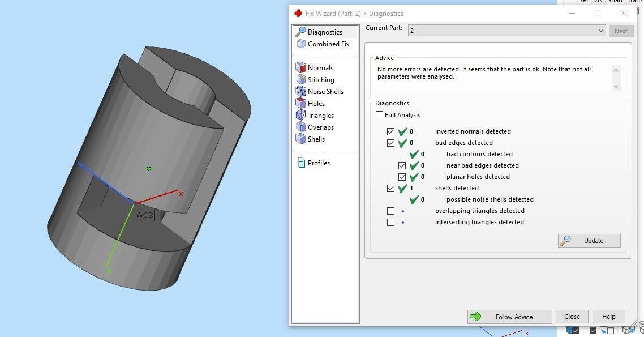Close the Fix Wizard window
The width and height of the screenshot is (644, 337).
(624, 13)
